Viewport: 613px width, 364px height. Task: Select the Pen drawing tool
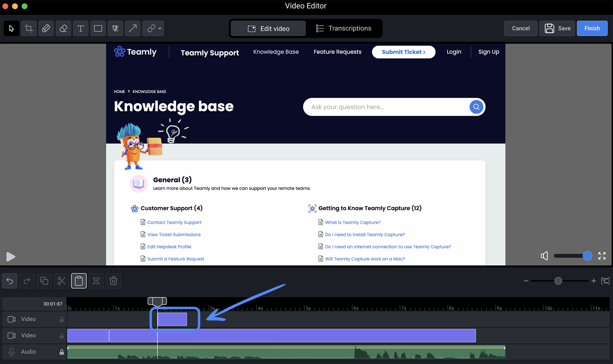point(46,28)
